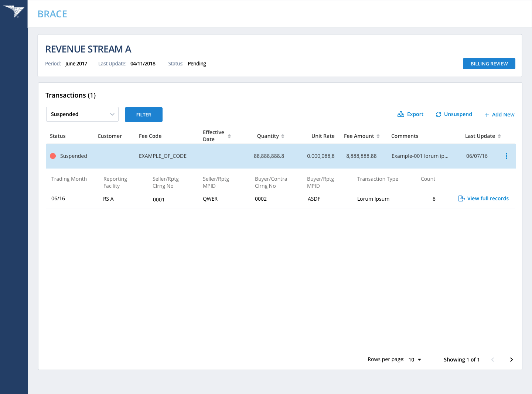Click the Unit Rate column header
Image resolution: width=532 pixels, height=394 pixels.
pyautogui.click(x=323, y=136)
